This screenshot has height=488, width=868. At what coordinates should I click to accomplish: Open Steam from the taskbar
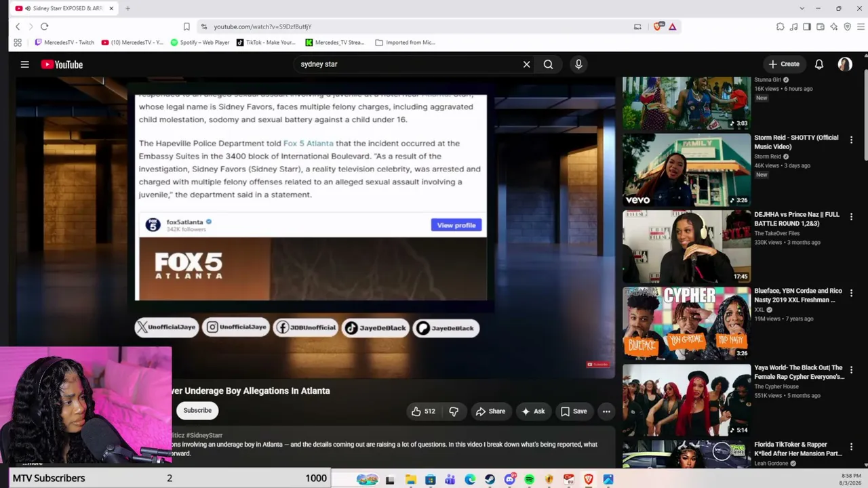point(490,480)
